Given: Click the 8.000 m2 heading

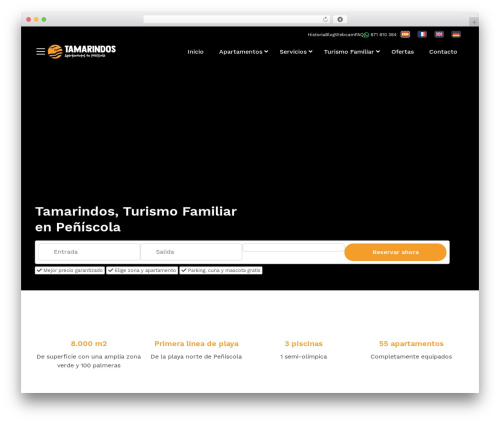Looking at the screenshot, I should [89, 344].
